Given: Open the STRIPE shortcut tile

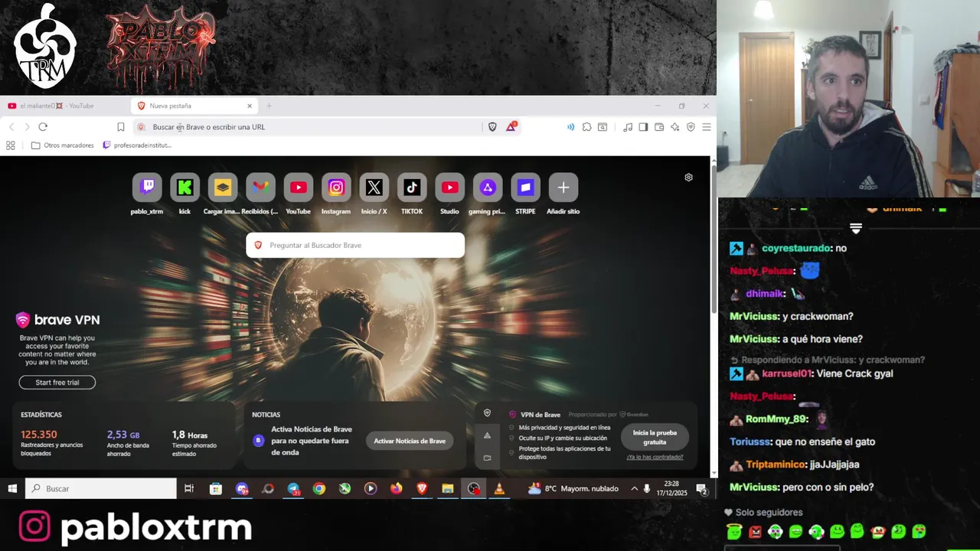Looking at the screenshot, I should (525, 187).
